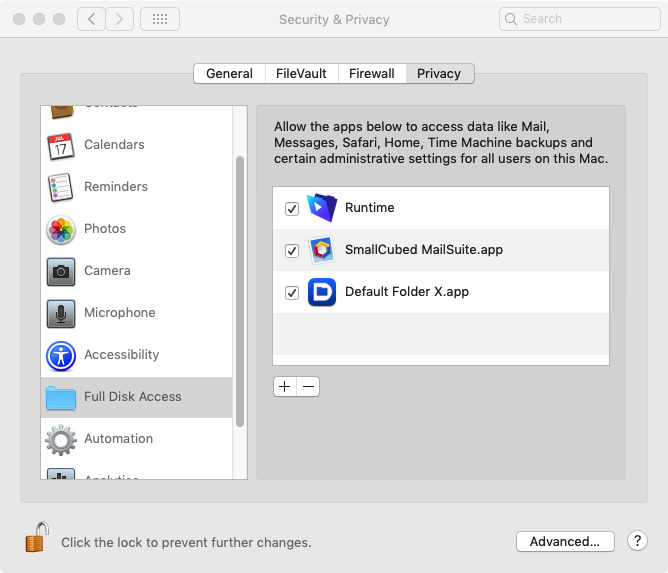
Task: Uncheck the Runtime checkbox
Action: 292,209
